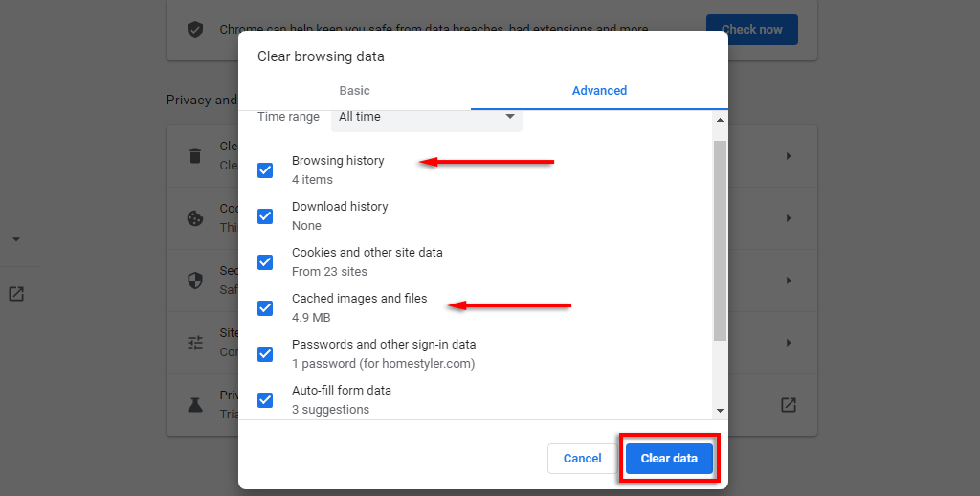
Task: Click the cookie icon in privacy list
Action: pyautogui.click(x=195, y=218)
